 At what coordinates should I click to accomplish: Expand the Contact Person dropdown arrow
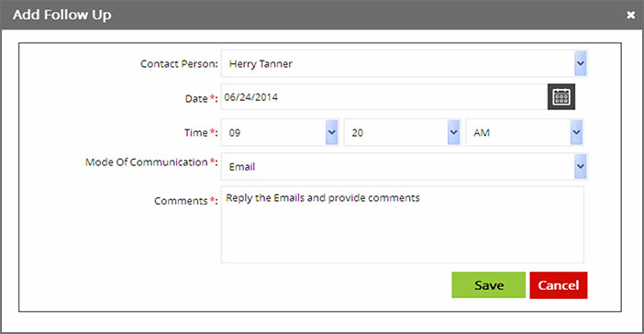pyautogui.click(x=580, y=63)
